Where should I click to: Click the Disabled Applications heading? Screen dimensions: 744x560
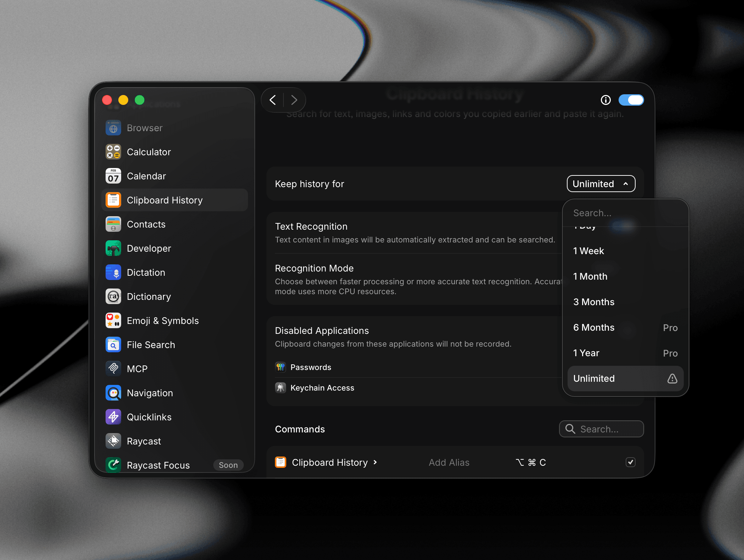pos(322,331)
